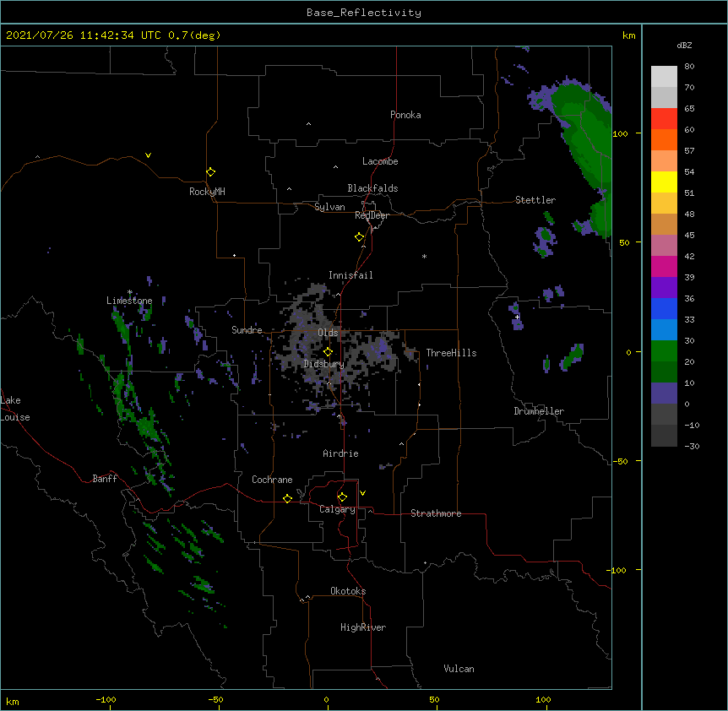Click the Airdrie city label
The image size is (728, 711).
pos(341,453)
